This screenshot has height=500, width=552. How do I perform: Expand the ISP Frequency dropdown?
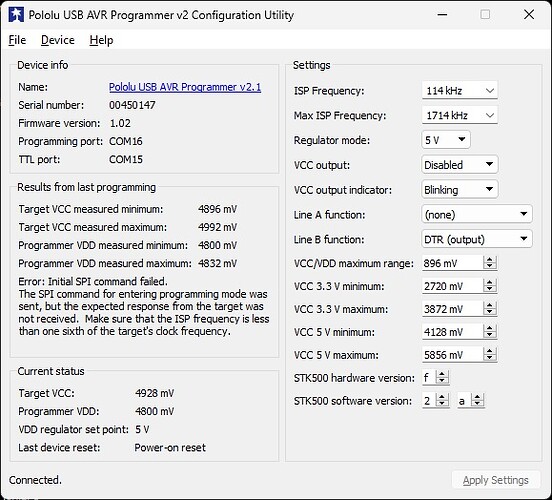pyautogui.click(x=459, y=90)
